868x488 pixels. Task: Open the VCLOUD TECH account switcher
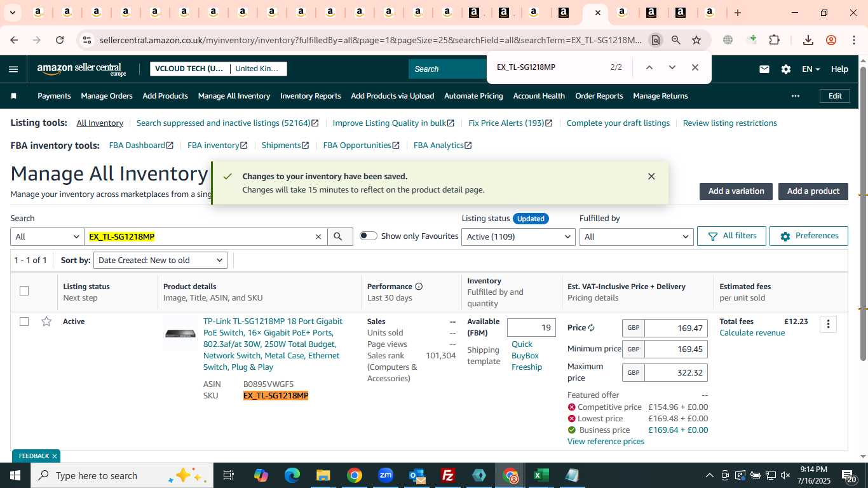click(x=218, y=69)
